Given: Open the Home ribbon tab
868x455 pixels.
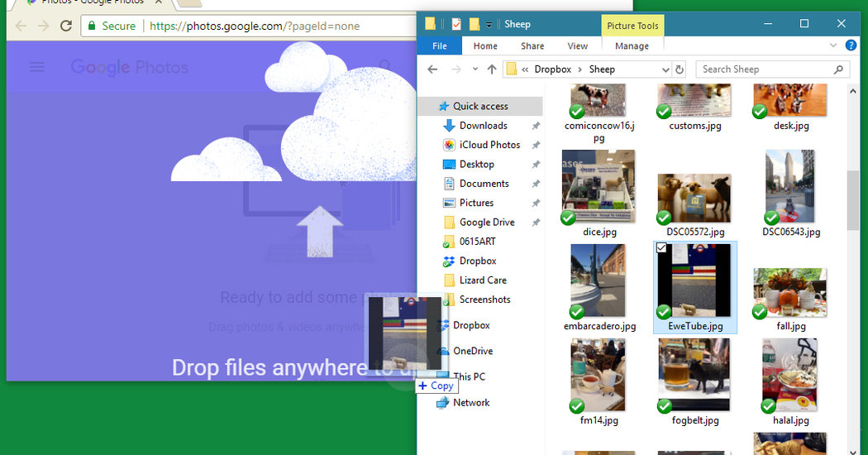Looking at the screenshot, I should (485, 46).
